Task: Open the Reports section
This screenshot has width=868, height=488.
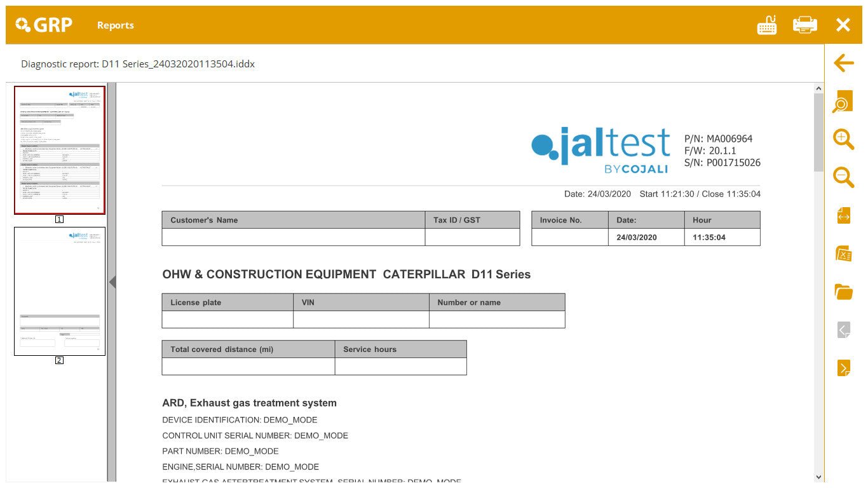Action: (115, 25)
